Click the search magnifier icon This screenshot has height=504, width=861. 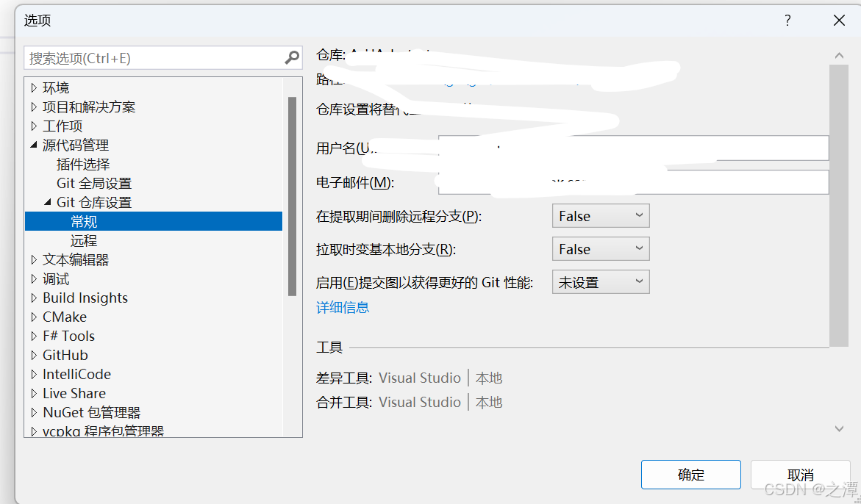[x=292, y=57]
